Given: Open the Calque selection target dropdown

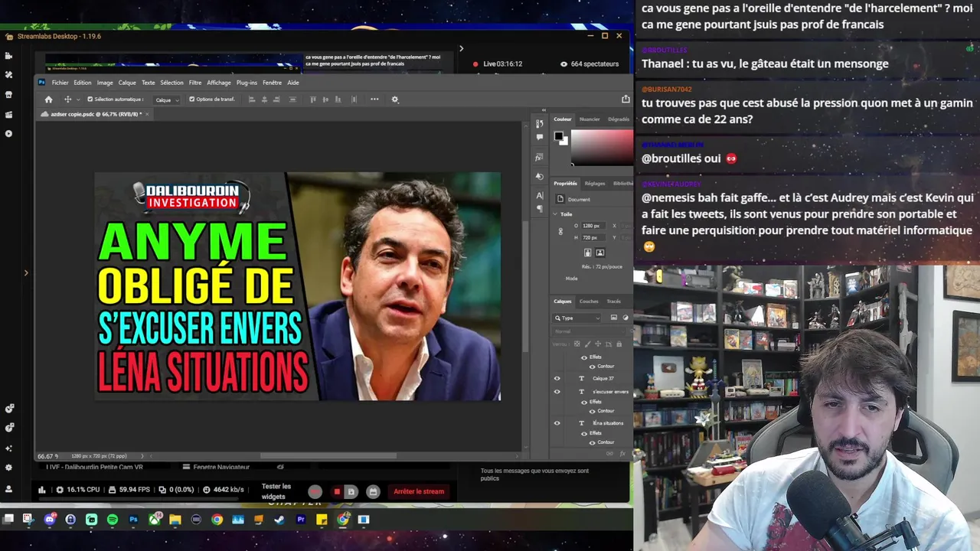Looking at the screenshot, I should pos(167,99).
